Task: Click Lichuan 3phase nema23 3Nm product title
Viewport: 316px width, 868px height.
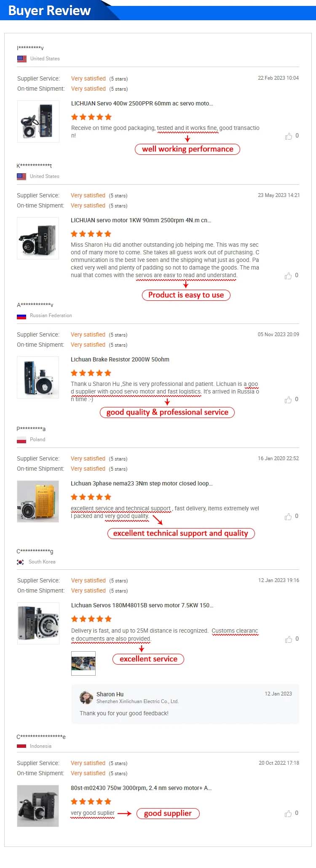Action: pyautogui.click(x=142, y=483)
